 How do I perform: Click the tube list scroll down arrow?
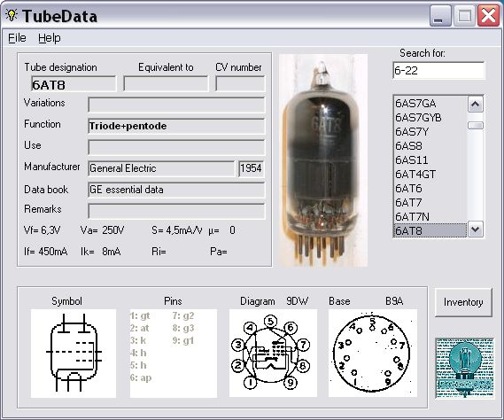[x=476, y=229]
